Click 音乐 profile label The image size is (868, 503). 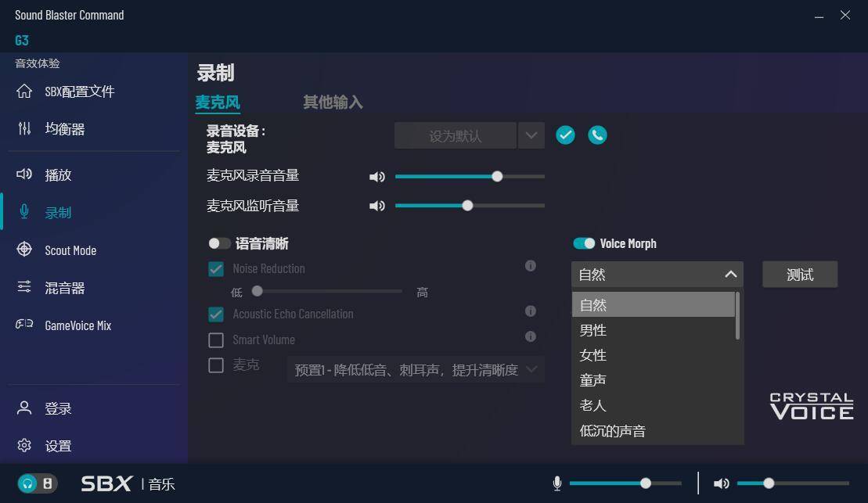pyautogui.click(x=162, y=484)
